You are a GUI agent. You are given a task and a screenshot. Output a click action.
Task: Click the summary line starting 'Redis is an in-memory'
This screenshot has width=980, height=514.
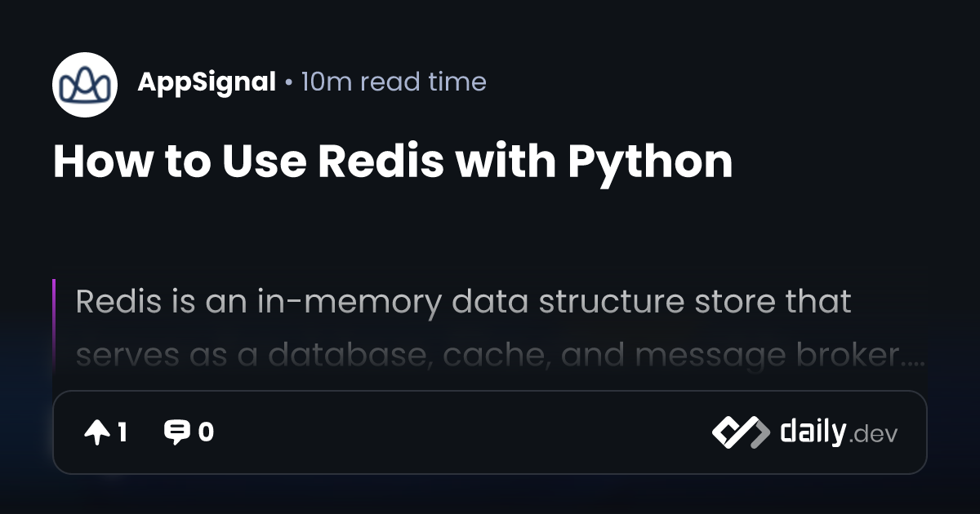tap(463, 301)
